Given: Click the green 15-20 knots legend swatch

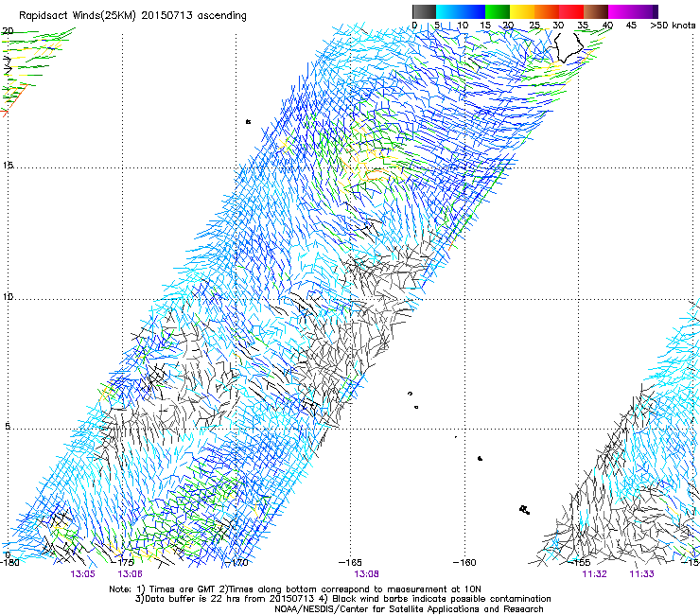Looking at the screenshot, I should [x=498, y=11].
